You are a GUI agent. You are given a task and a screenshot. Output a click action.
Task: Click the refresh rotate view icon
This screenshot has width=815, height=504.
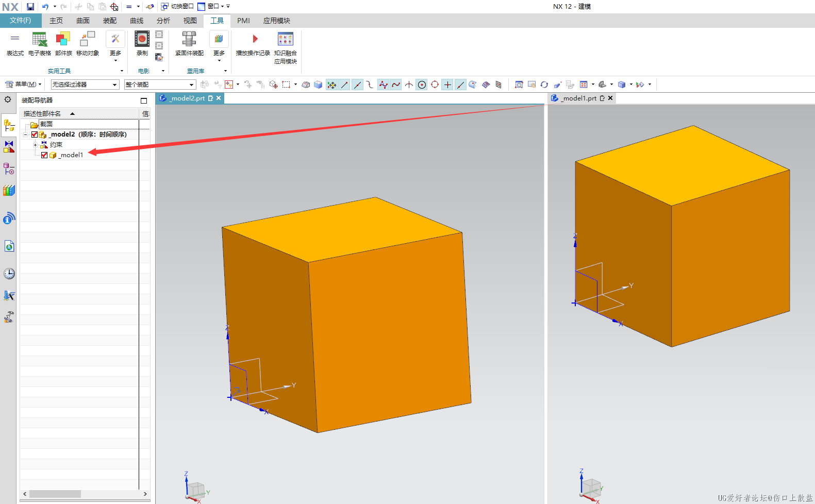(544, 85)
